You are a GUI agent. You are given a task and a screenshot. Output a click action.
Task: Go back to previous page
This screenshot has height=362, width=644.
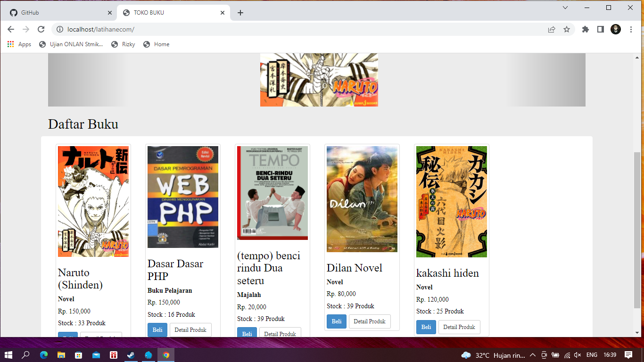11,29
